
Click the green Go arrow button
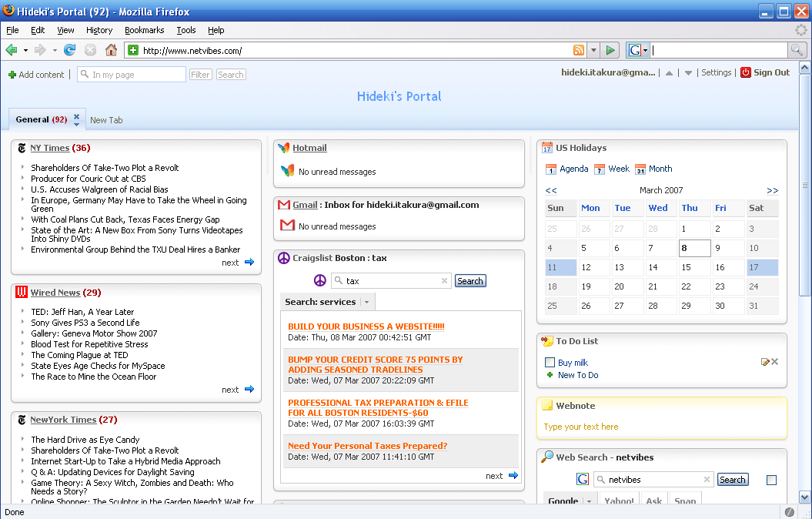click(610, 50)
